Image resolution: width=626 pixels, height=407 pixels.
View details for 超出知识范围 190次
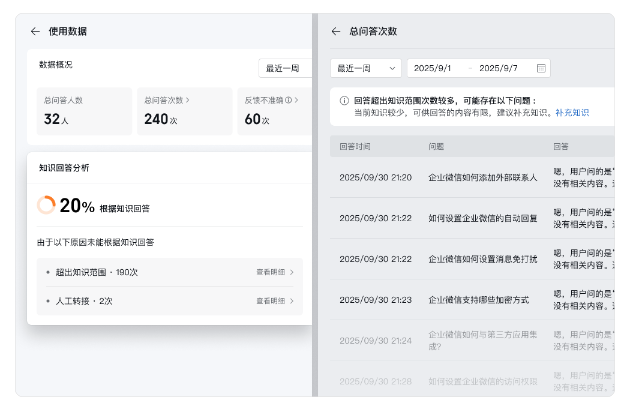coord(275,271)
